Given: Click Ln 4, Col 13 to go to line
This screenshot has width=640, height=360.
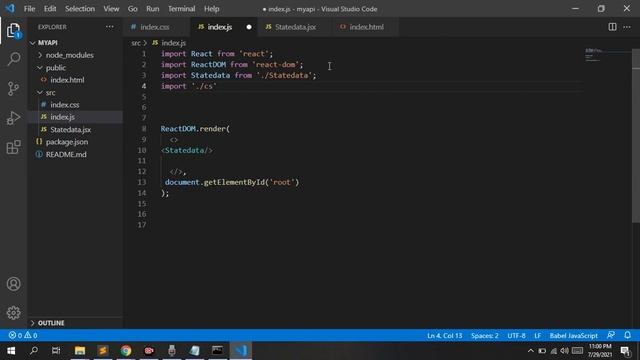Looking at the screenshot, I should [x=444, y=336].
